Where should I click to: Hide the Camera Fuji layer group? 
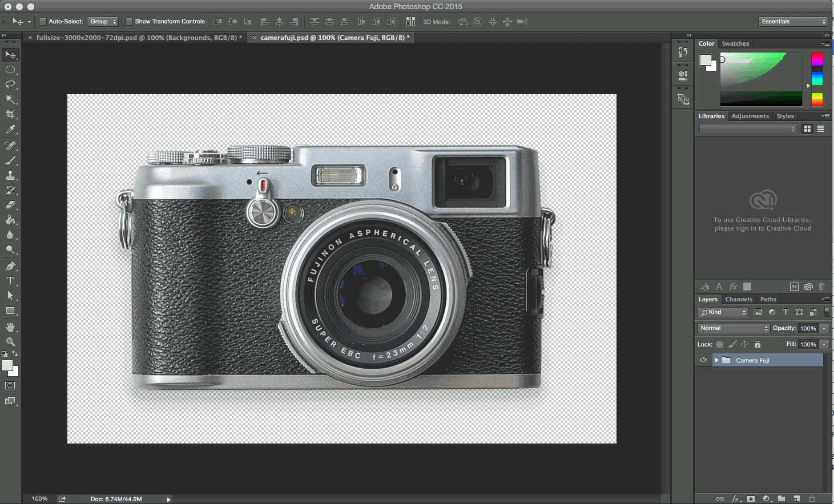tap(703, 360)
